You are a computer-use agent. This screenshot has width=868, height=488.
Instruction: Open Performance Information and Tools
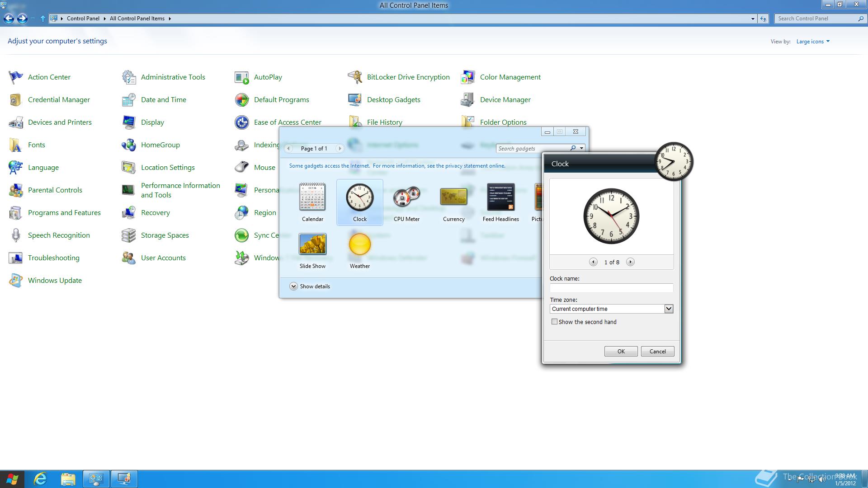click(x=171, y=190)
